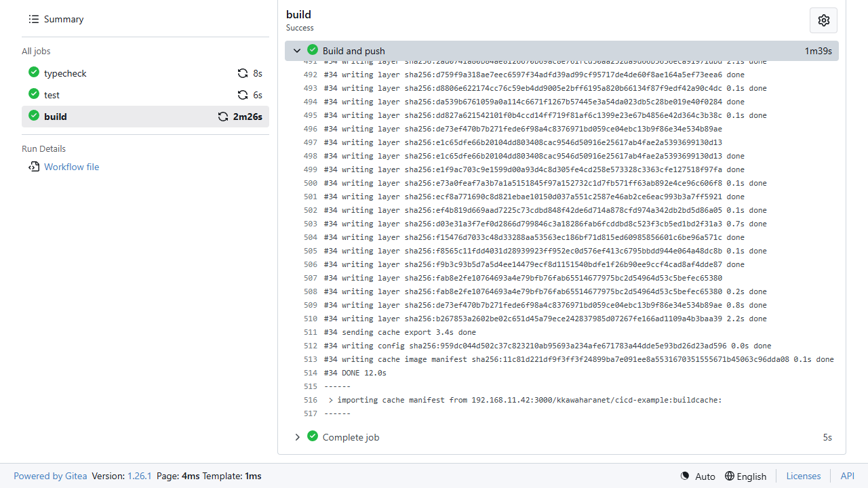
Task: Click the globe icon beside English
Action: click(x=730, y=476)
